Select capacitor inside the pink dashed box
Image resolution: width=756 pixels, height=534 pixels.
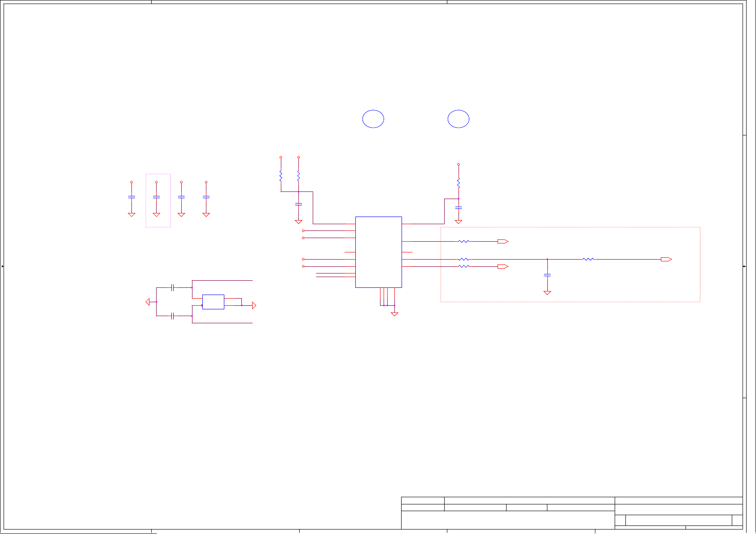(x=156, y=197)
